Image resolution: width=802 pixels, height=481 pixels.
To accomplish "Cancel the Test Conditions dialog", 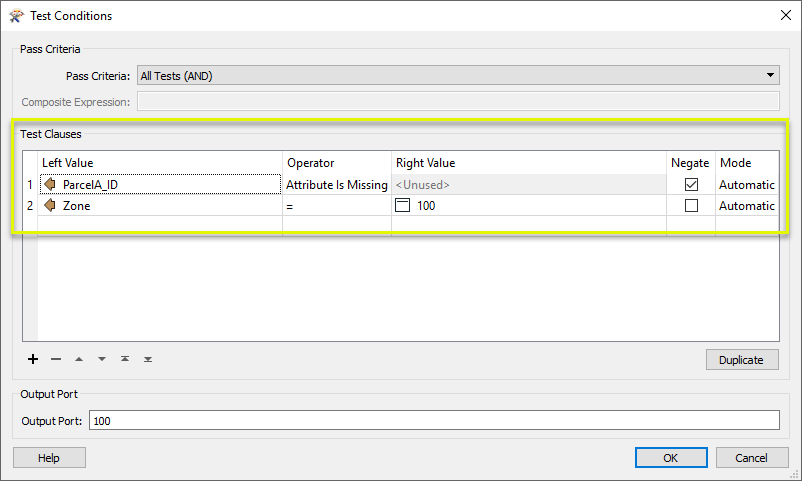I will [752, 457].
